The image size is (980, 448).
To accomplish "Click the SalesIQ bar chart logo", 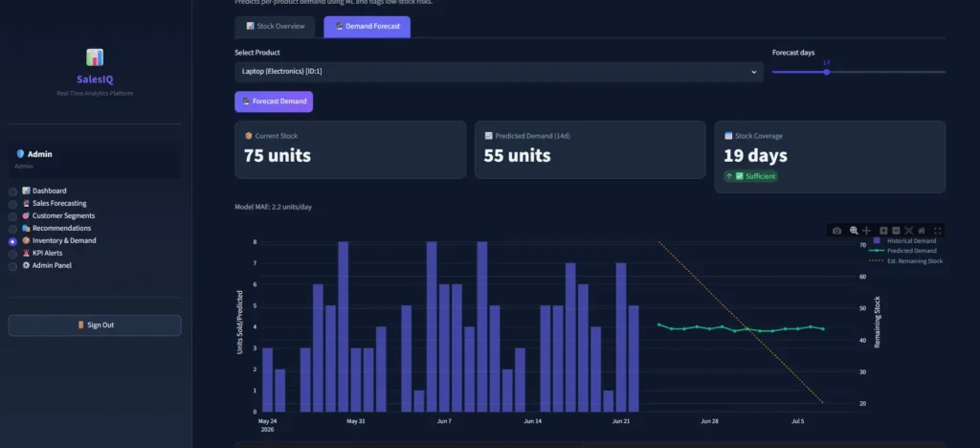I will pyautogui.click(x=95, y=57).
